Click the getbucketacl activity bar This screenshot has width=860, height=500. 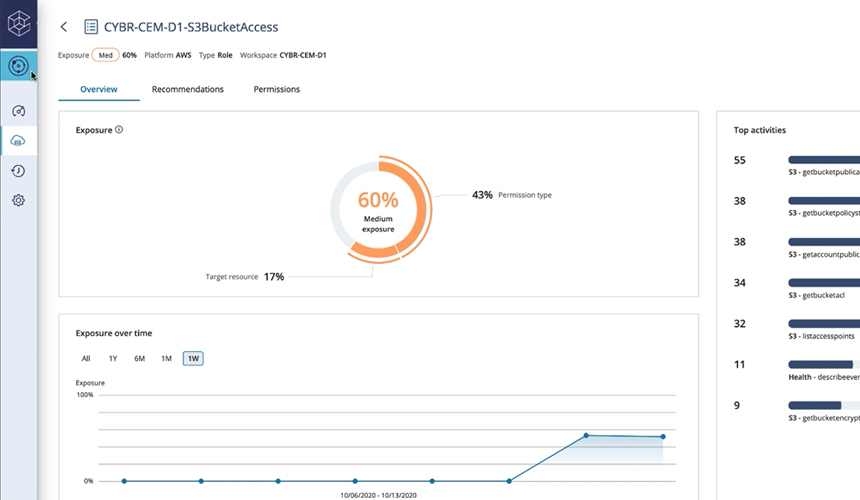824,282
